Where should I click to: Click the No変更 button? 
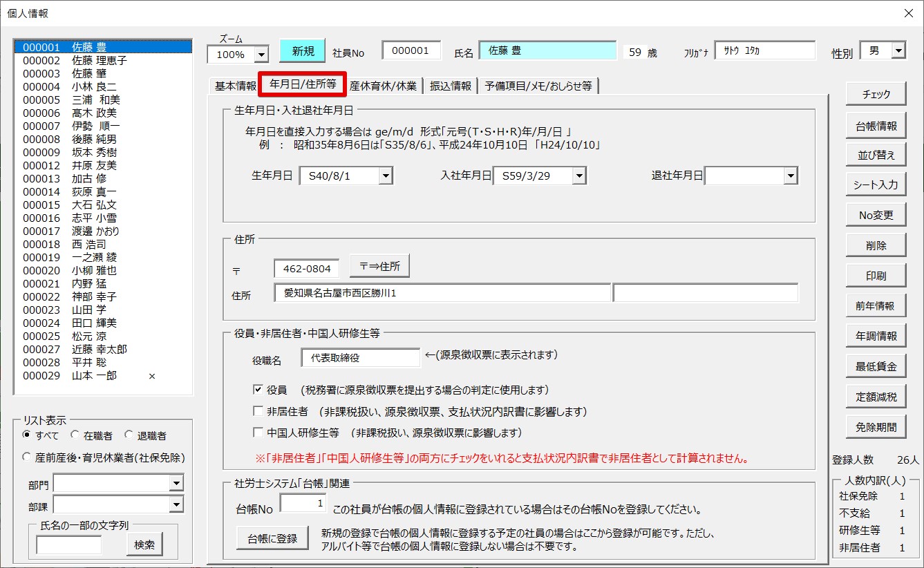(x=876, y=215)
